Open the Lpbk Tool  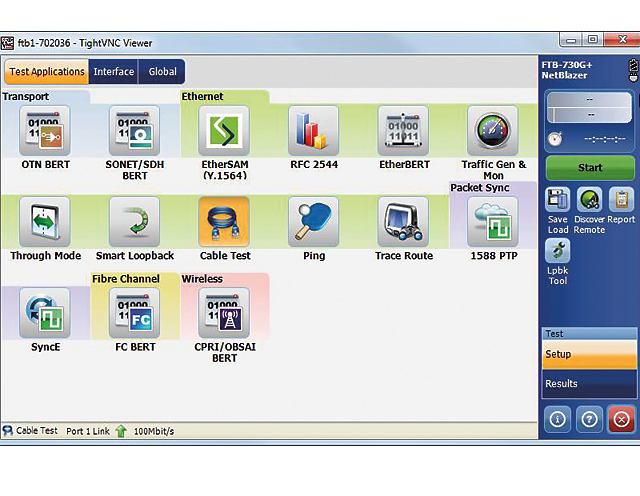(x=558, y=251)
